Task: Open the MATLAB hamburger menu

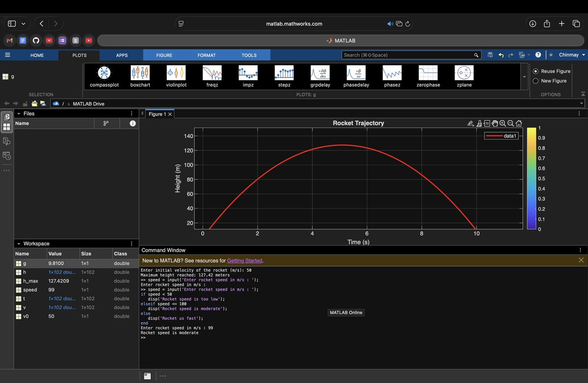Action: click(7, 55)
